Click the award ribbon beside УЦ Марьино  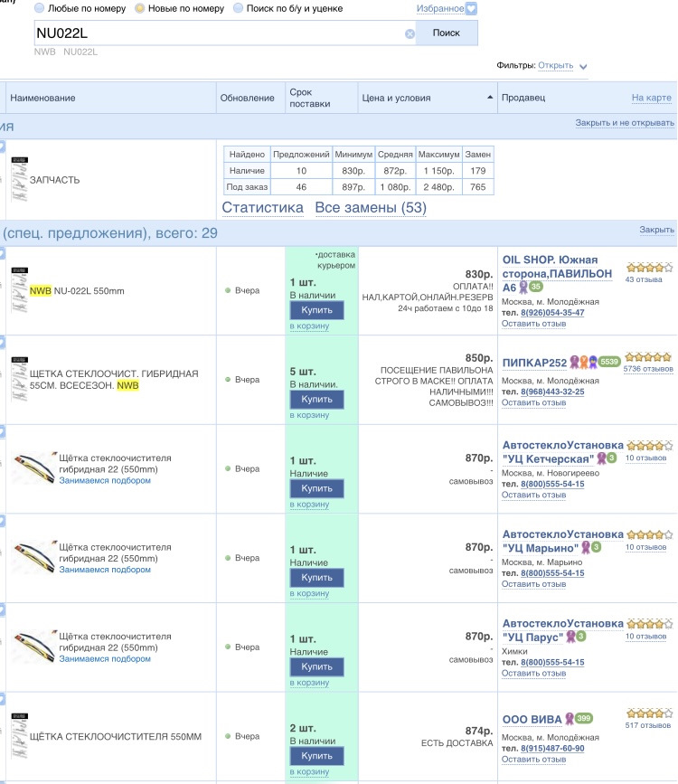coord(585,547)
